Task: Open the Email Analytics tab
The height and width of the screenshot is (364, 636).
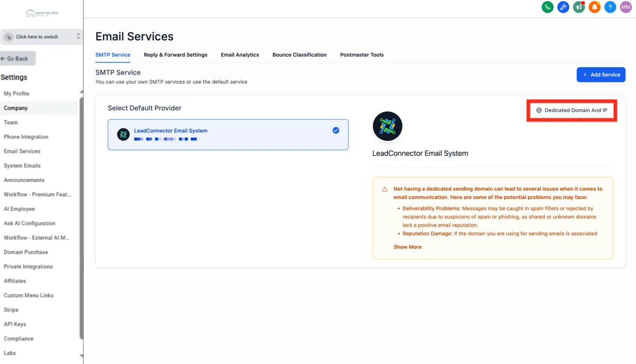Action: [x=240, y=55]
